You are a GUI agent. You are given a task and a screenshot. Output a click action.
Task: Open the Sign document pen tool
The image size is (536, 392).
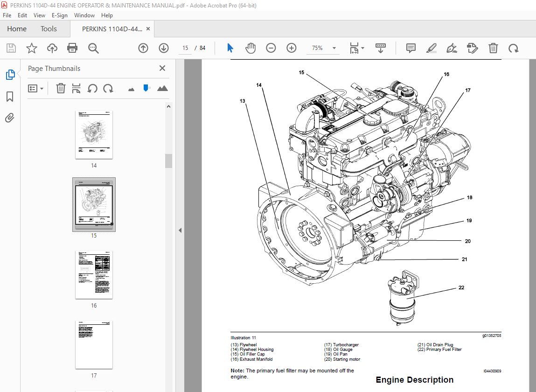452,48
